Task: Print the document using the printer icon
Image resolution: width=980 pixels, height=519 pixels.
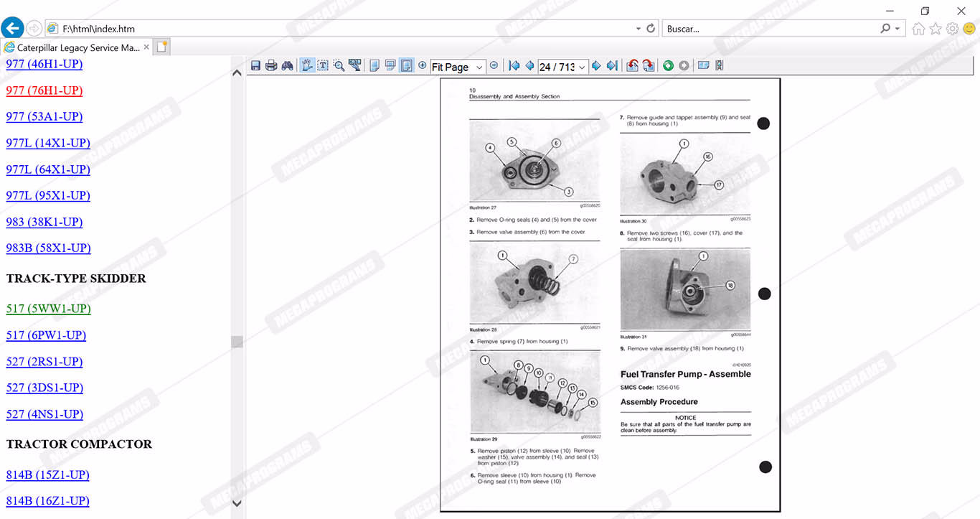Action: (x=271, y=66)
